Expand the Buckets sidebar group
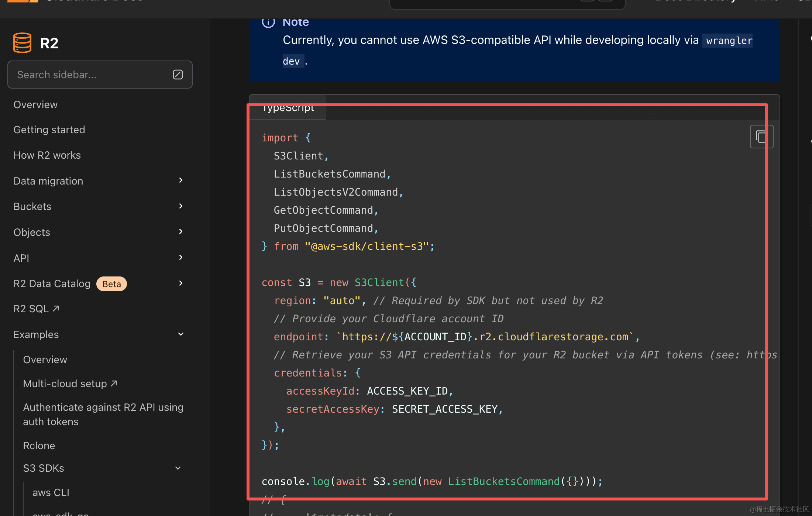This screenshot has width=812, height=516. pyautogui.click(x=181, y=206)
